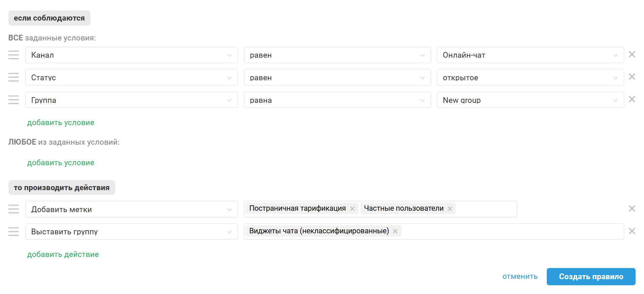Viewport: 644px width, 294px height.
Task: Remove the Постраничная тарификация tag
Action: [352, 209]
